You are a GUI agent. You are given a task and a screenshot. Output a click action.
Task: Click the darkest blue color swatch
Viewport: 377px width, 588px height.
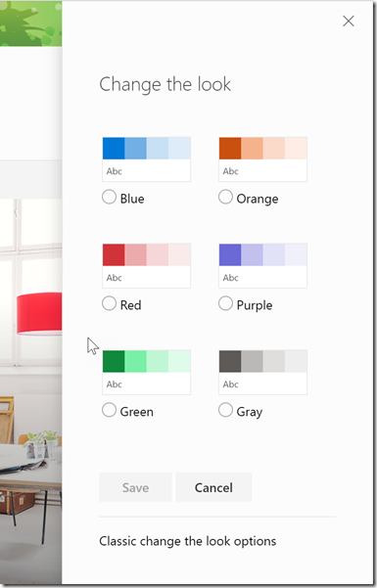(x=114, y=149)
